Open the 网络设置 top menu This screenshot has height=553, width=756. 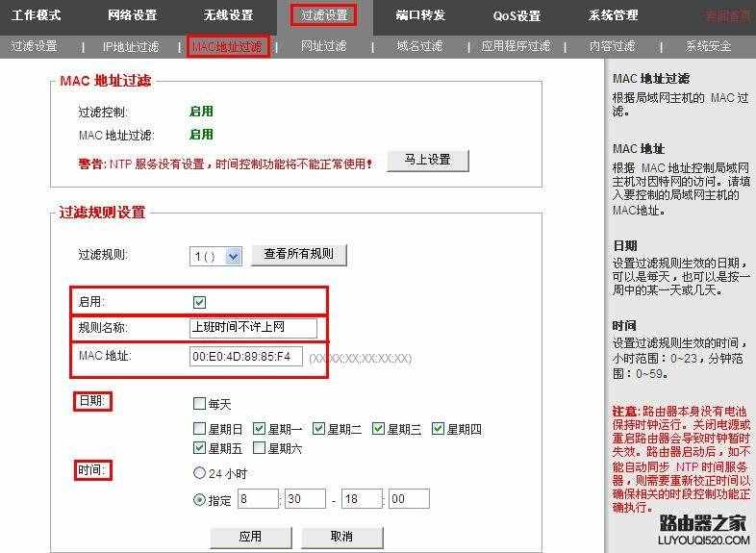pos(133,15)
